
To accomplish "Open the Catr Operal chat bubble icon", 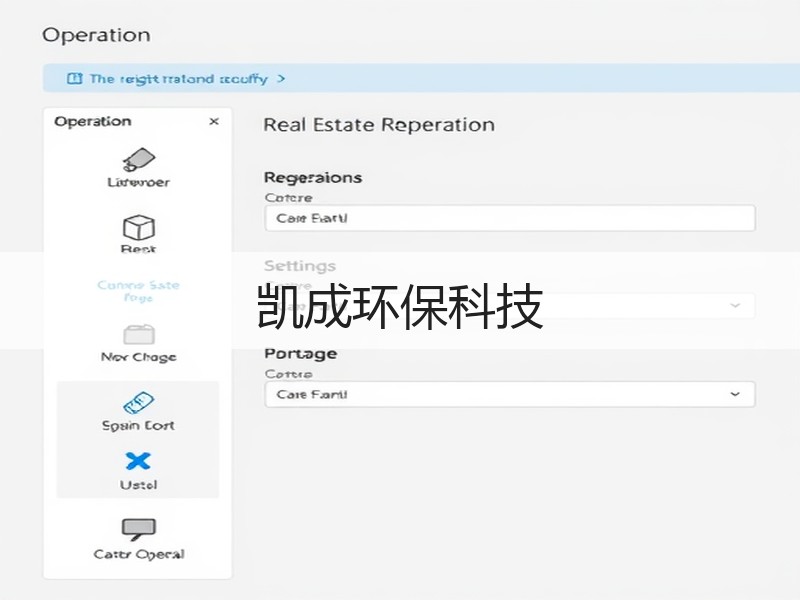I will point(138,530).
